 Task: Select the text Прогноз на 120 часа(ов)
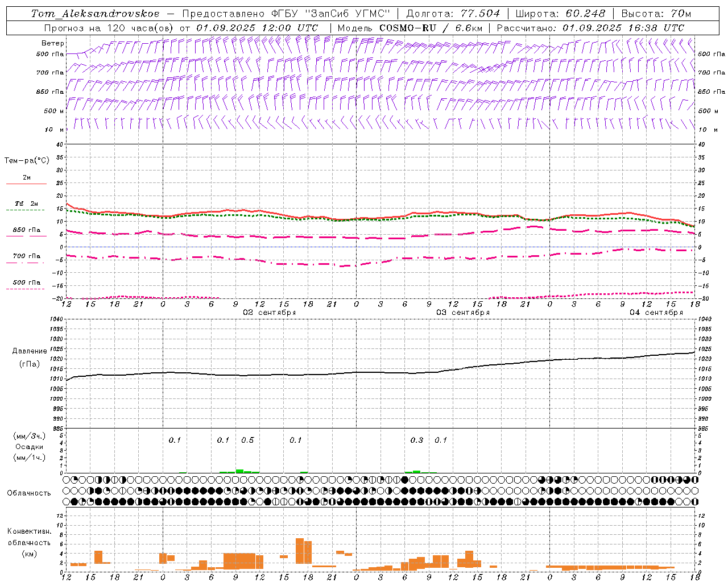pyautogui.click(x=109, y=28)
